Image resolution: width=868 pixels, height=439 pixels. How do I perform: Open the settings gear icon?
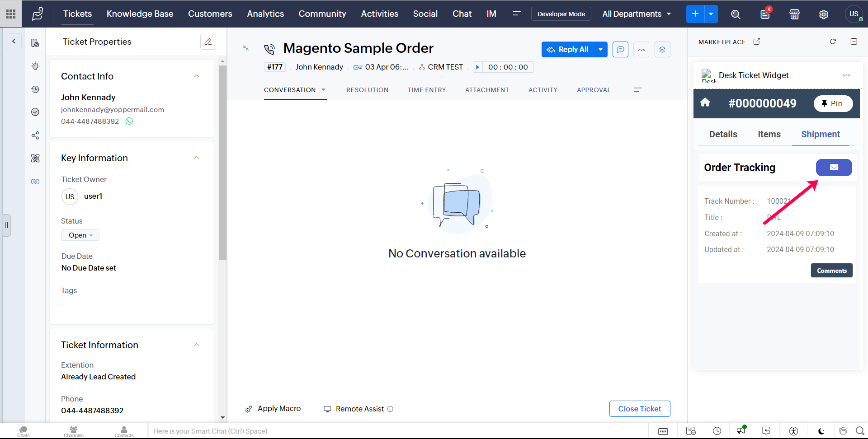[x=823, y=14]
